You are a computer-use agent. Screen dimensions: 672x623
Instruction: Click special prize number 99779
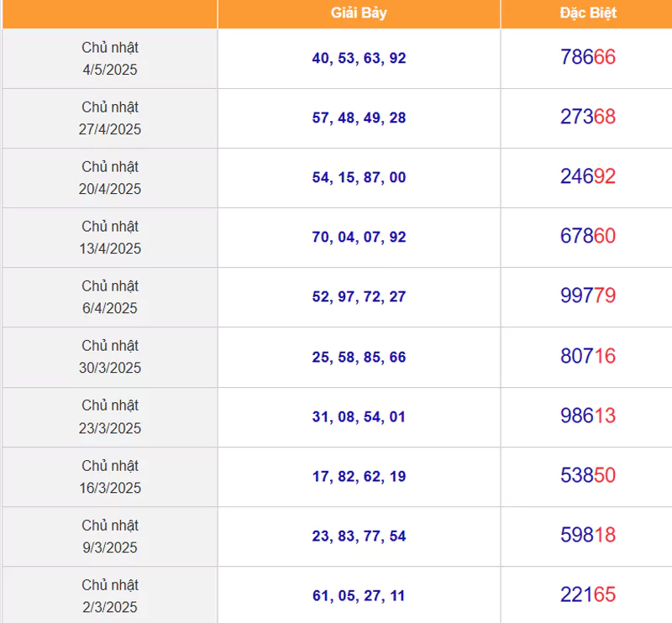click(587, 296)
